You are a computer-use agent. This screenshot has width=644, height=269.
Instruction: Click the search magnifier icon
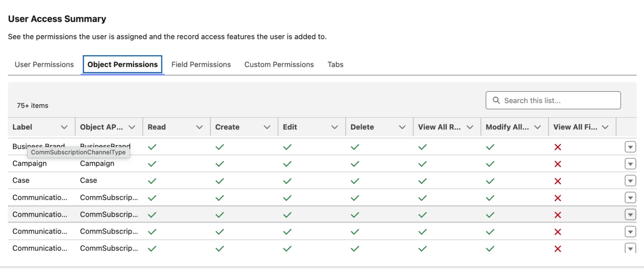pos(496,100)
